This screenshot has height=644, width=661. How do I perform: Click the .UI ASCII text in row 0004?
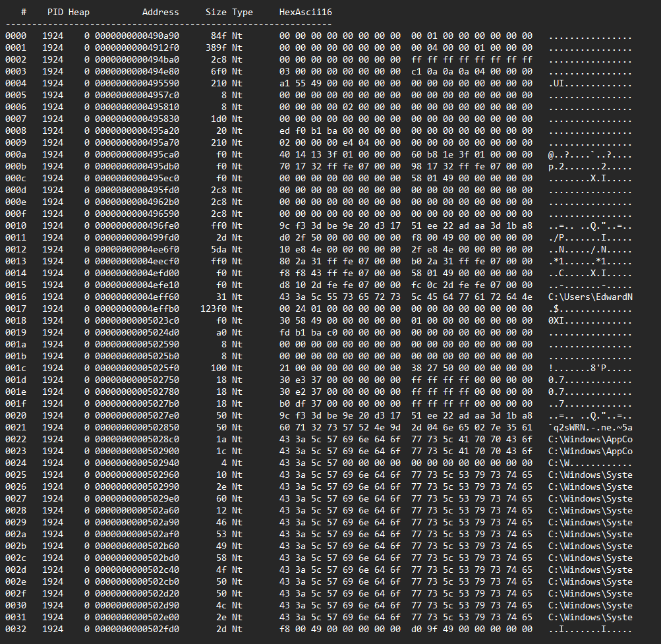(556, 83)
